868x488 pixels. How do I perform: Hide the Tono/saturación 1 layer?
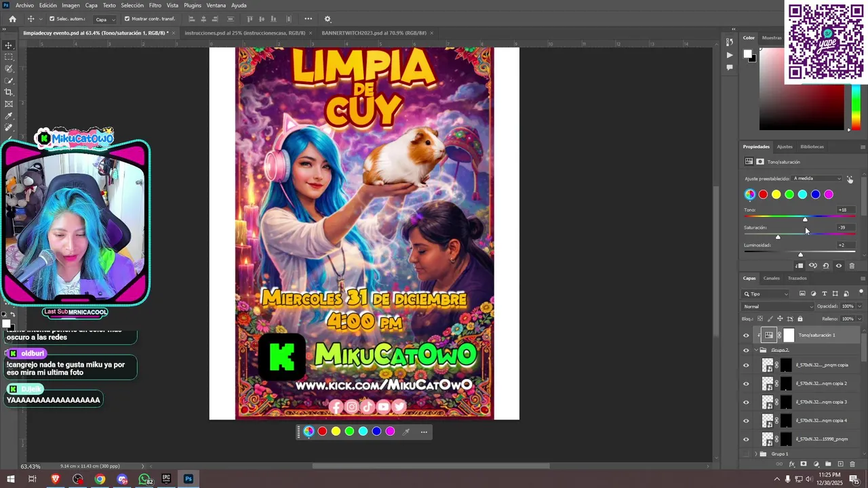(746, 335)
